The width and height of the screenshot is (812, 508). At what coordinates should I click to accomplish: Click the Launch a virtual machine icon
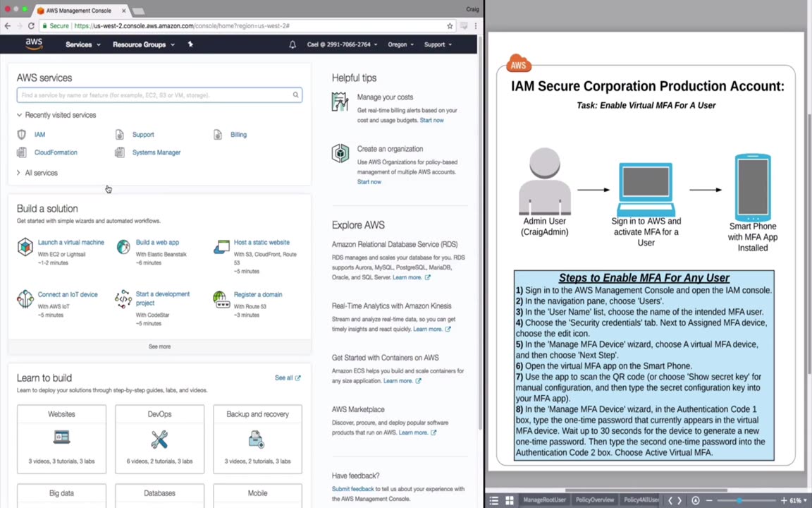(25, 247)
